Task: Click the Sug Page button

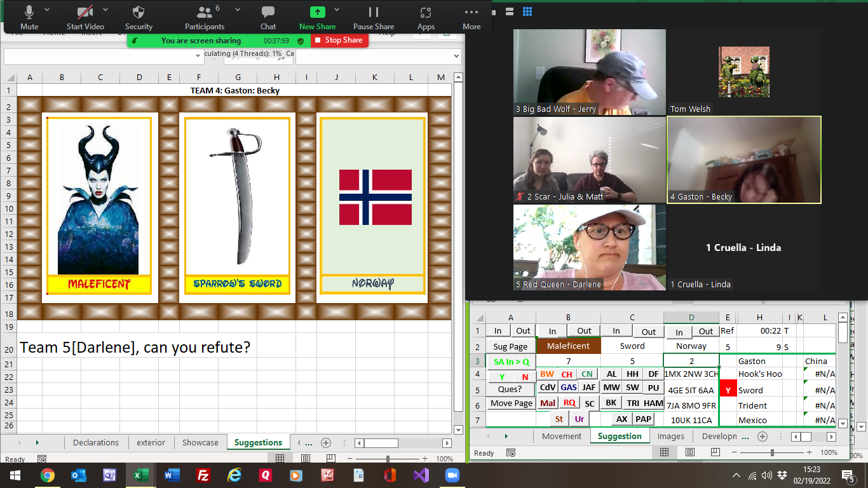Action: 510,346
